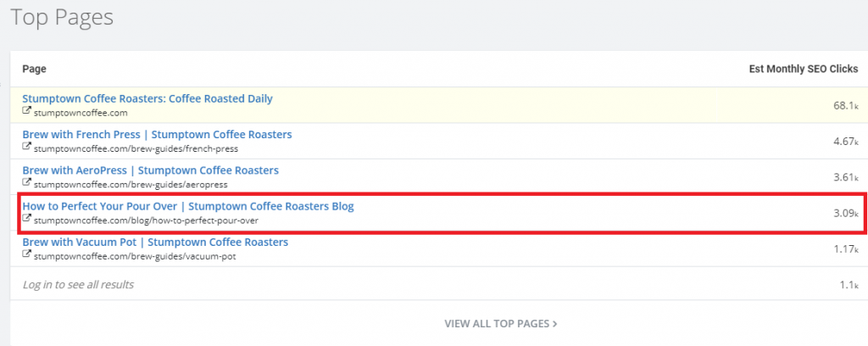Open Brew with French Press page link

click(157, 135)
